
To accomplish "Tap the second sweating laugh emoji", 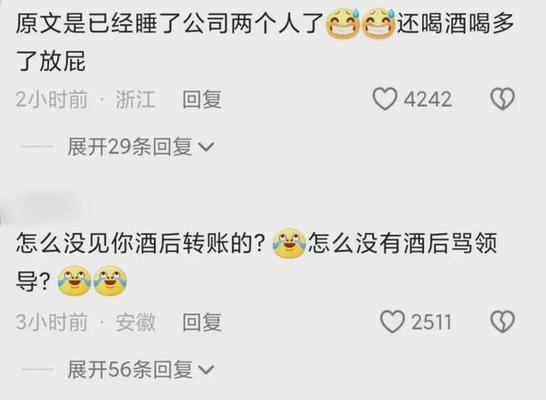I will 379,25.
